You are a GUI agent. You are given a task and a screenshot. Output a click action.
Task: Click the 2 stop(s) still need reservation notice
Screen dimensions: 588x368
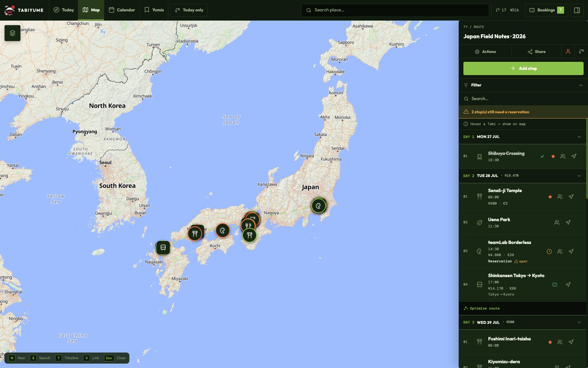(x=523, y=112)
